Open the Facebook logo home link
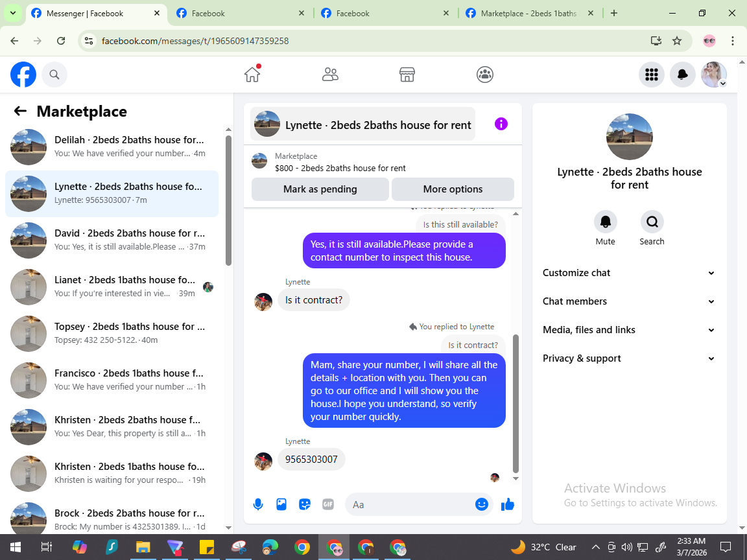The width and height of the screenshot is (747, 560). click(x=23, y=75)
